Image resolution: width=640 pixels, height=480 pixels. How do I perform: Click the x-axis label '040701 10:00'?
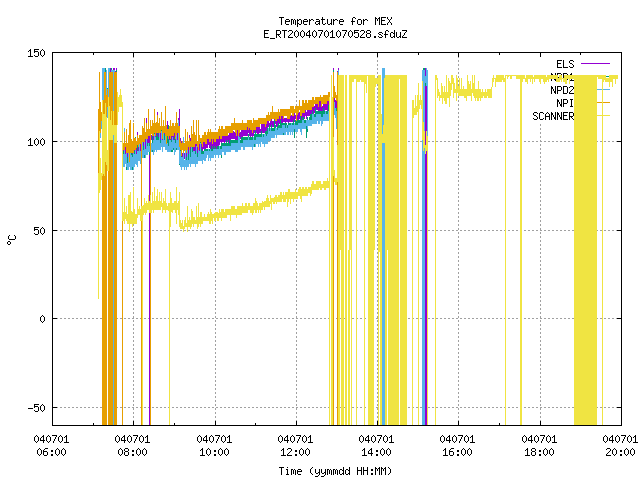[214, 446]
